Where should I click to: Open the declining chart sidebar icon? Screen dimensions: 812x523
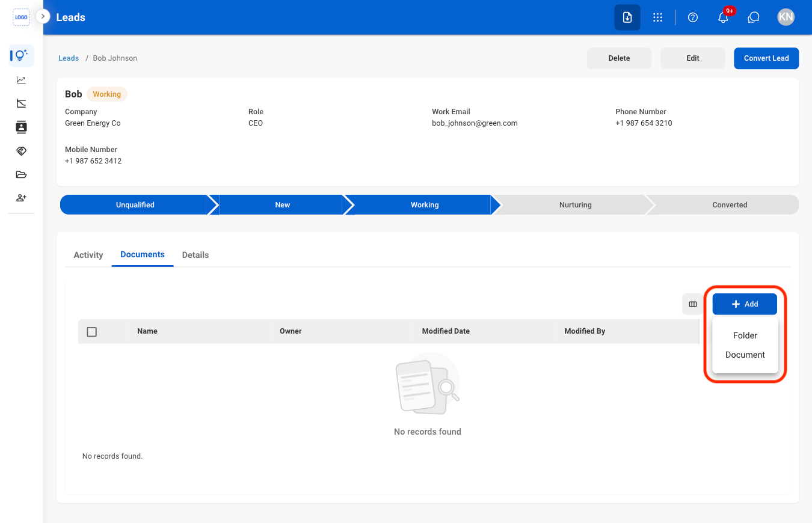22,103
